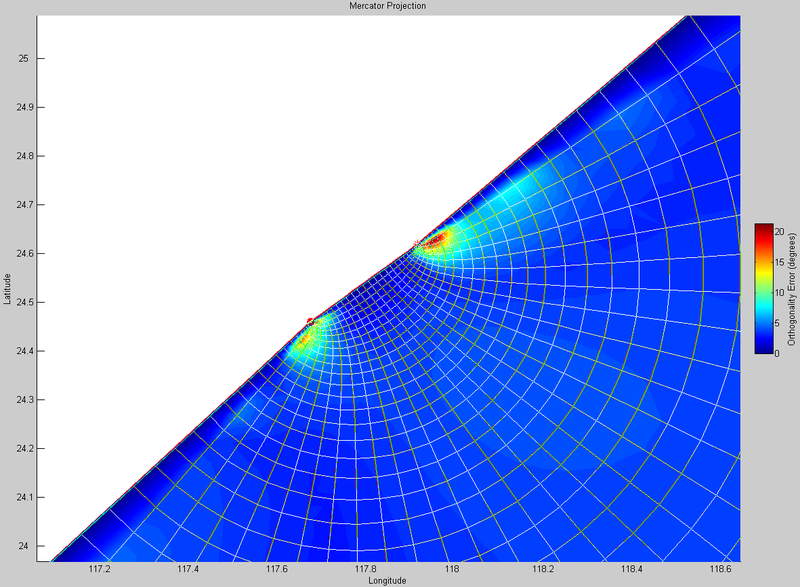Click the colorbar's cyan middle band

pyautogui.click(x=764, y=304)
